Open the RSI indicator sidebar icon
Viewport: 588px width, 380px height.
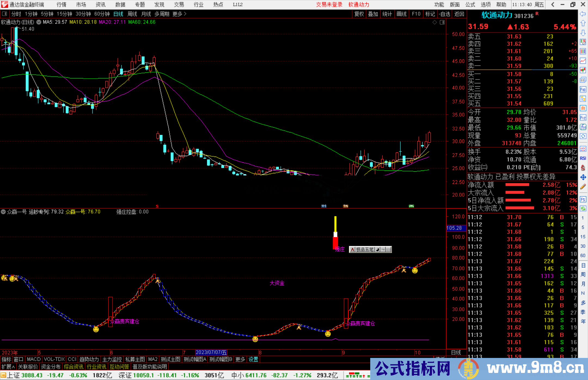[583, 158]
